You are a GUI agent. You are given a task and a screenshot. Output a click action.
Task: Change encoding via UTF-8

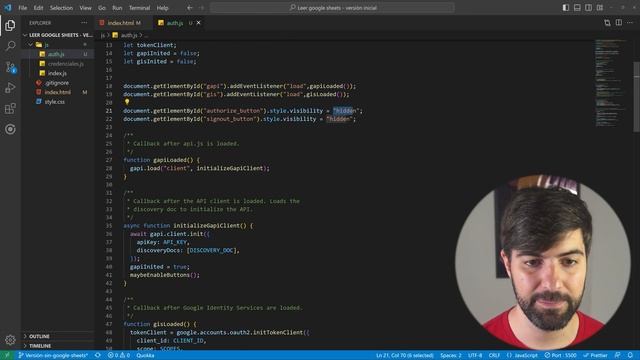point(475,355)
